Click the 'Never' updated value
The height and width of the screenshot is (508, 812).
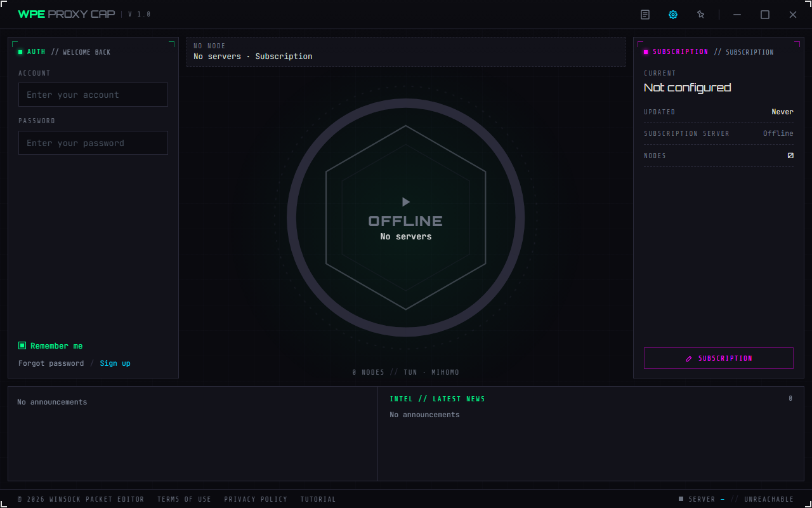(782, 112)
